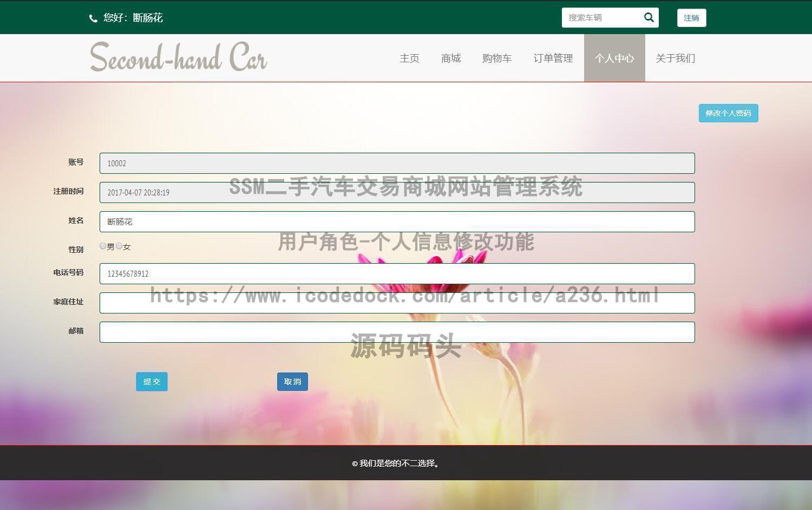Image resolution: width=812 pixels, height=510 pixels.
Task: Click the empty 邮箱 email field
Action: click(397, 332)
